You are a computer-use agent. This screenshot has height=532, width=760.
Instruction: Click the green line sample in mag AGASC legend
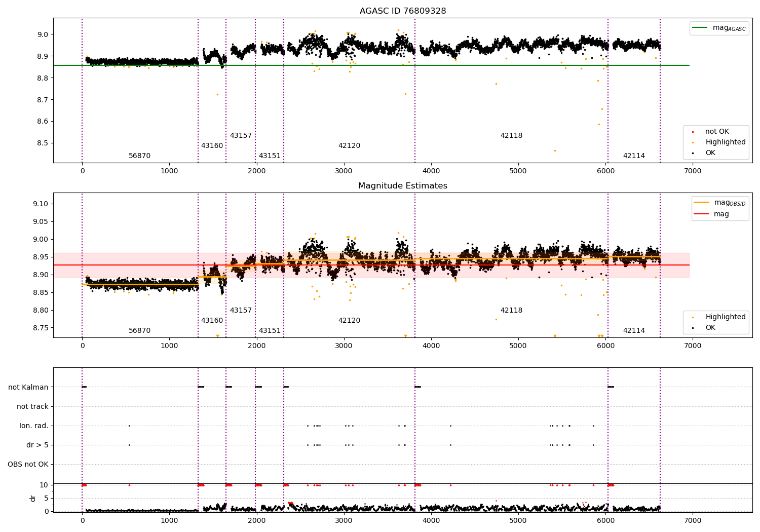point(700,28)
